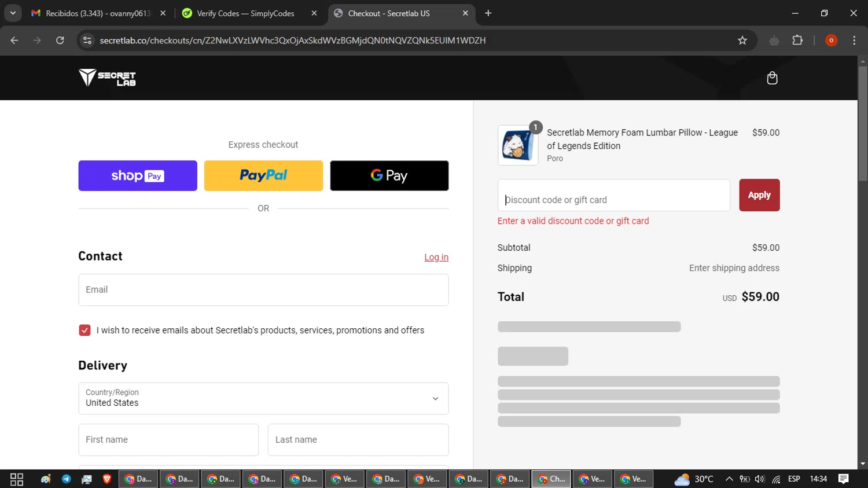Choose Google Pay express checkout
The height and width of the screenshot is (488, 868).
tap(389, 175)
